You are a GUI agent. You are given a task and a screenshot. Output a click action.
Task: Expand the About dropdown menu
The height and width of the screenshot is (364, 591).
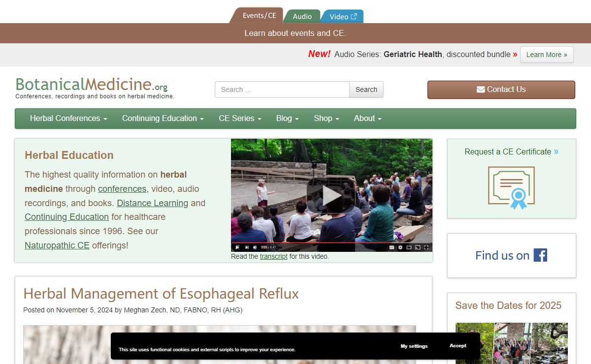[368, 118]
